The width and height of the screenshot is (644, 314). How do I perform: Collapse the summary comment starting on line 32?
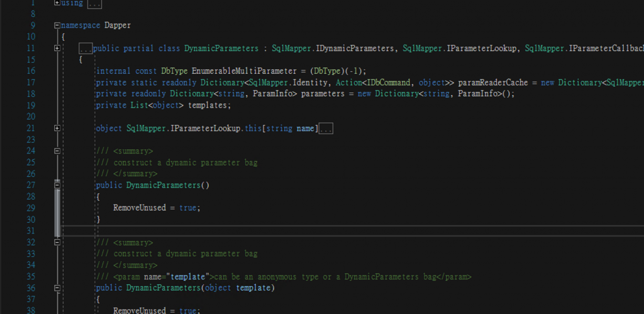(x=57, y=242)
